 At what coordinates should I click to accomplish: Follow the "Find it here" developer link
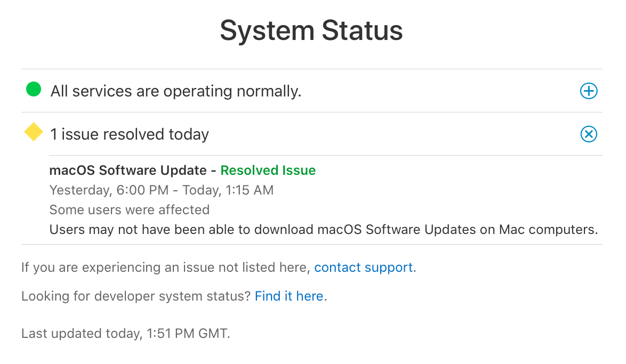[289, 296]
